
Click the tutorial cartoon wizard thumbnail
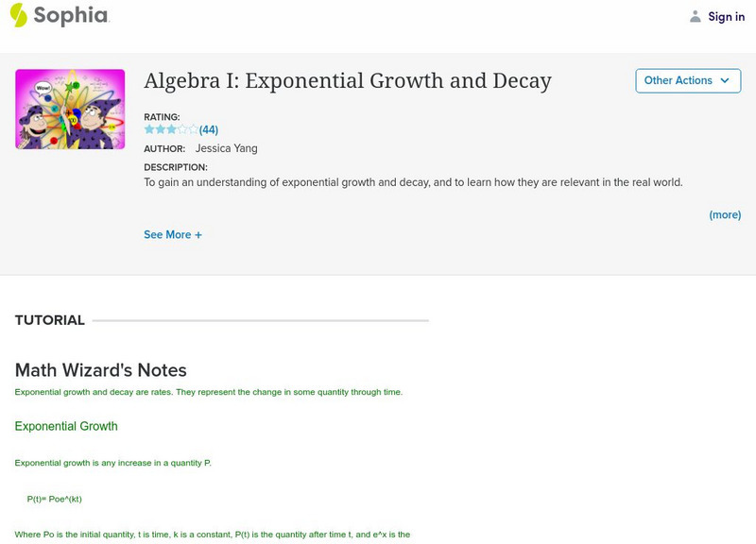tap(70, 109)
